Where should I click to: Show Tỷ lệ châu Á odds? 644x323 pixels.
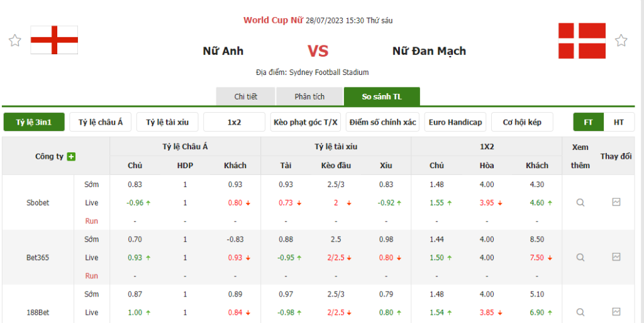click(x=101, y=122)
